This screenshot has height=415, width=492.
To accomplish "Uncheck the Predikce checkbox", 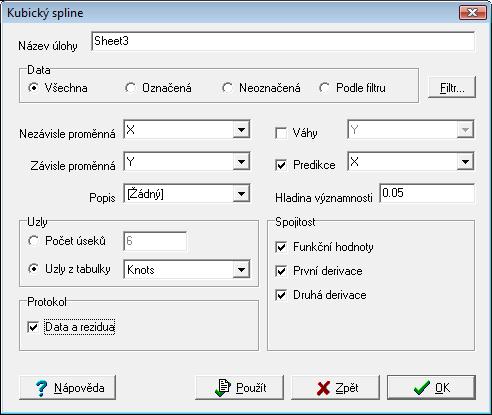I will click(281, 165).
